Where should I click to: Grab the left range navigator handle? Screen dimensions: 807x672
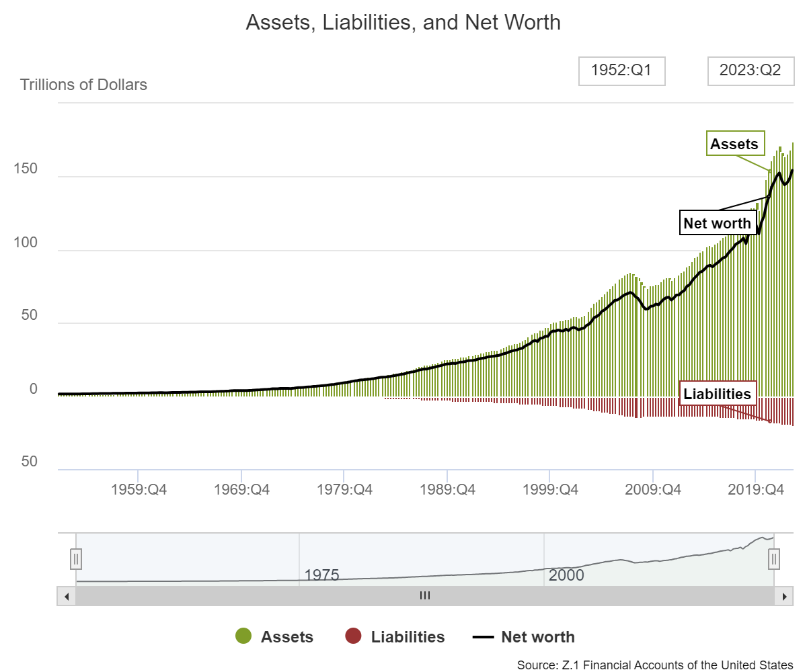click(76, 558)
